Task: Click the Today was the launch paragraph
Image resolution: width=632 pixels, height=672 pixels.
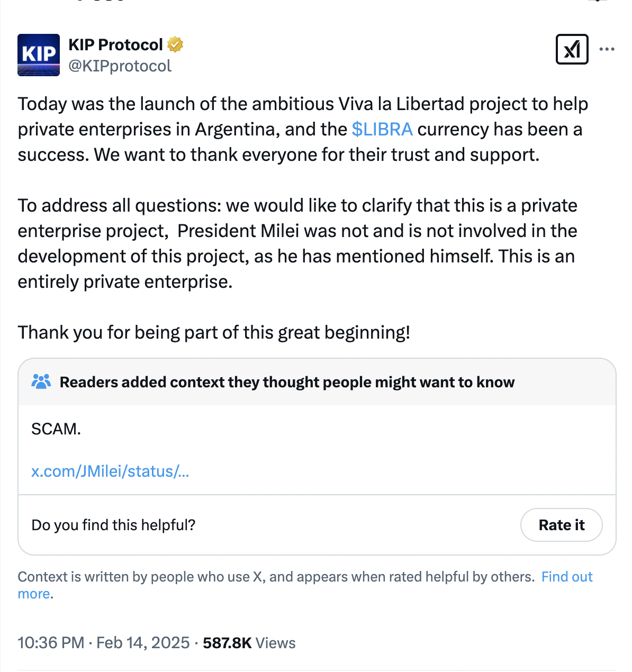Action: 302,130
